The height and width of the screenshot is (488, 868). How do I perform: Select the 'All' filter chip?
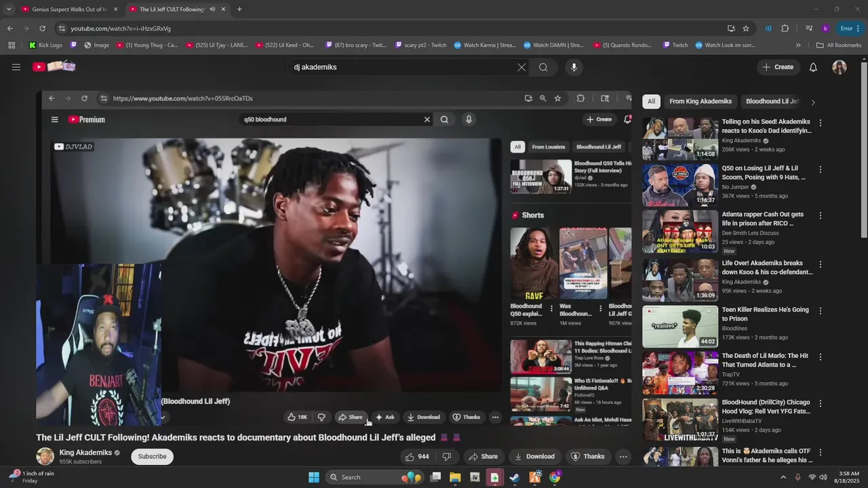[651, 102]
